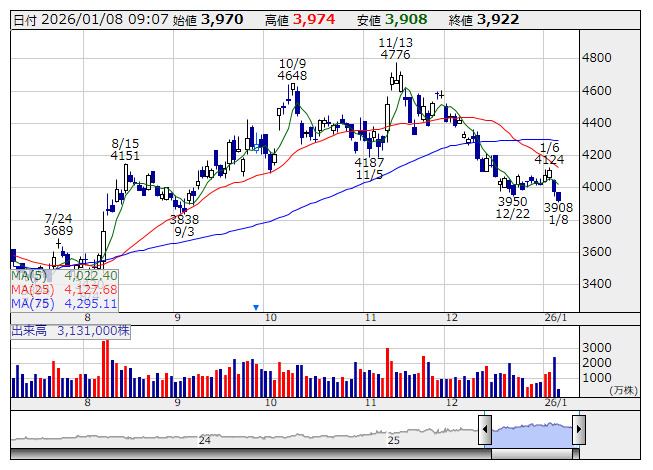653x470 pixels.
Task: Click the 出来高 3,131,000株 volume label
Action: pos(70,331)
